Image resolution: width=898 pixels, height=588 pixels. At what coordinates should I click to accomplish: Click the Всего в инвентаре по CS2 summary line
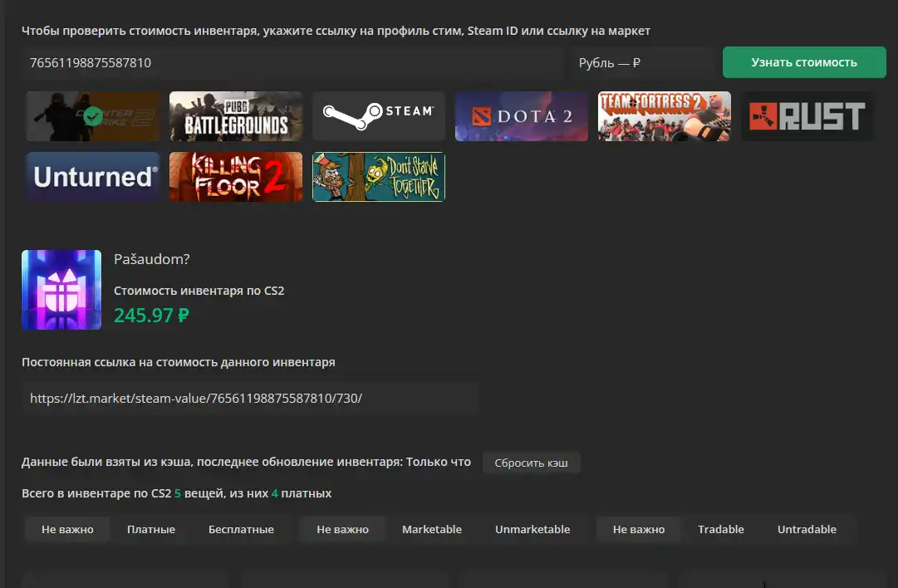tap(176, 493)
